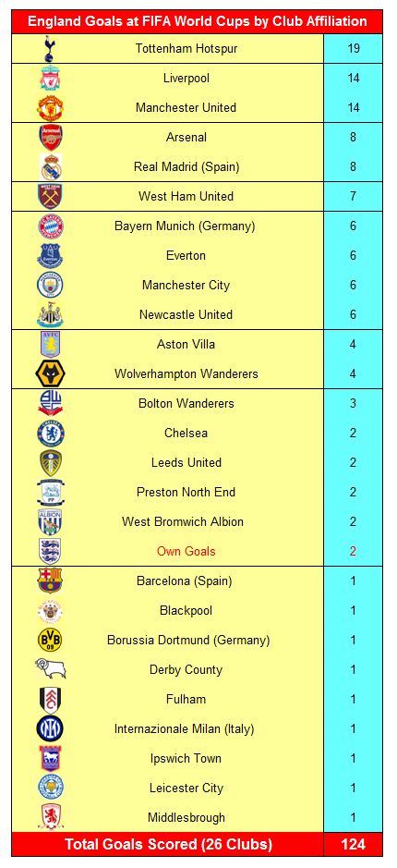Click the Real Madrid crest
397x868 pixels.
(50, 166)
